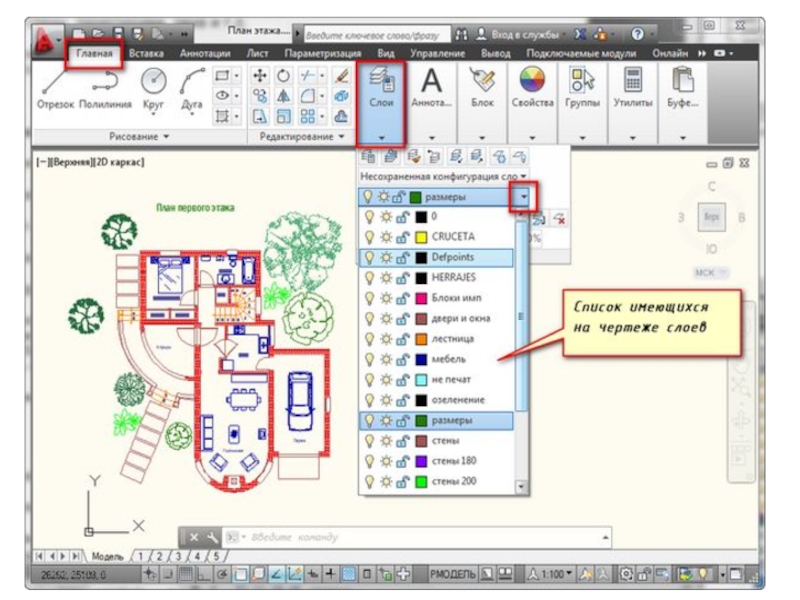
Task: Click the РМОДЕЛЬ status bar button
Action: tap(452, 575)
